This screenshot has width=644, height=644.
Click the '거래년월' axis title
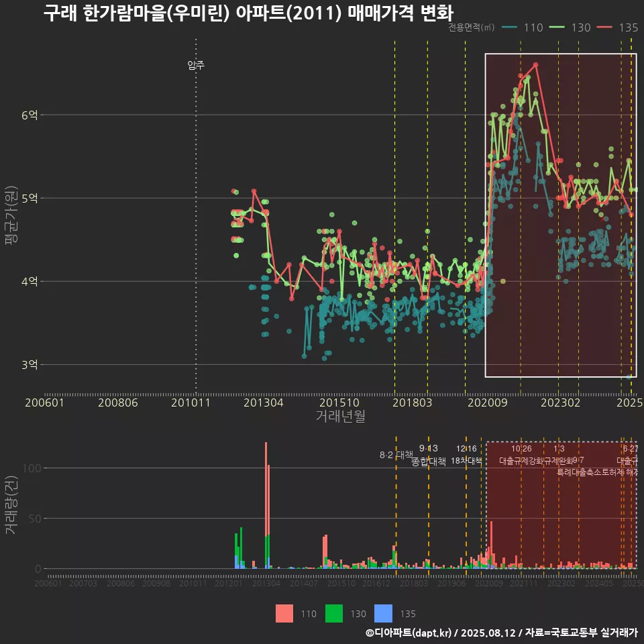[341, 416]
